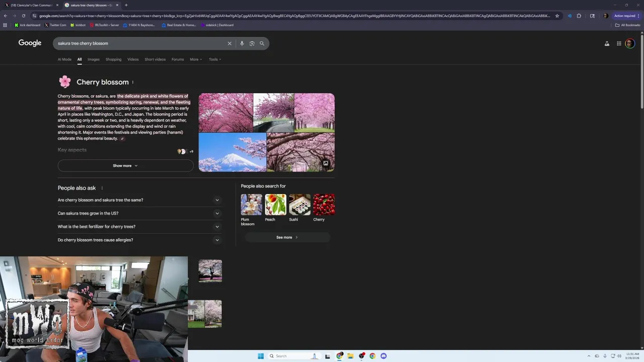Select the Forums search tab
644x362 pixels.
[178, 59]
